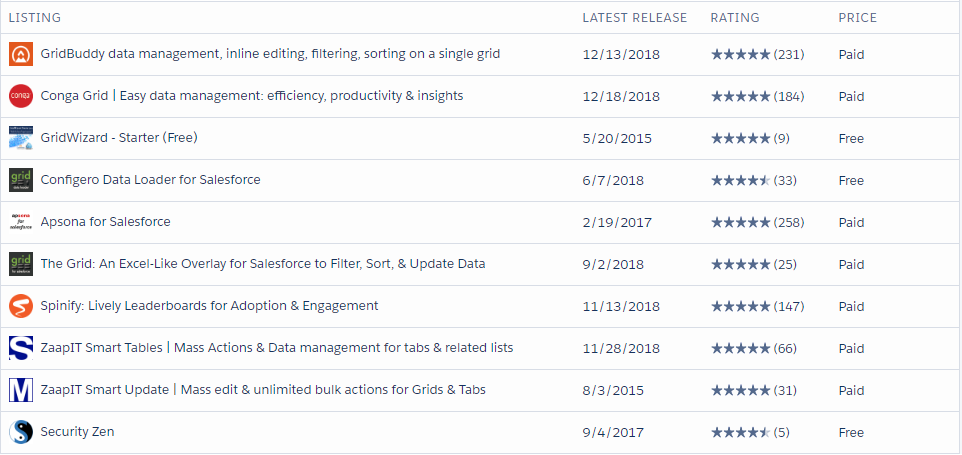The width and height of the screenshot is (962, 455).
Task: Open the GridBuddy data management listing link
Action: pos(270,54)
